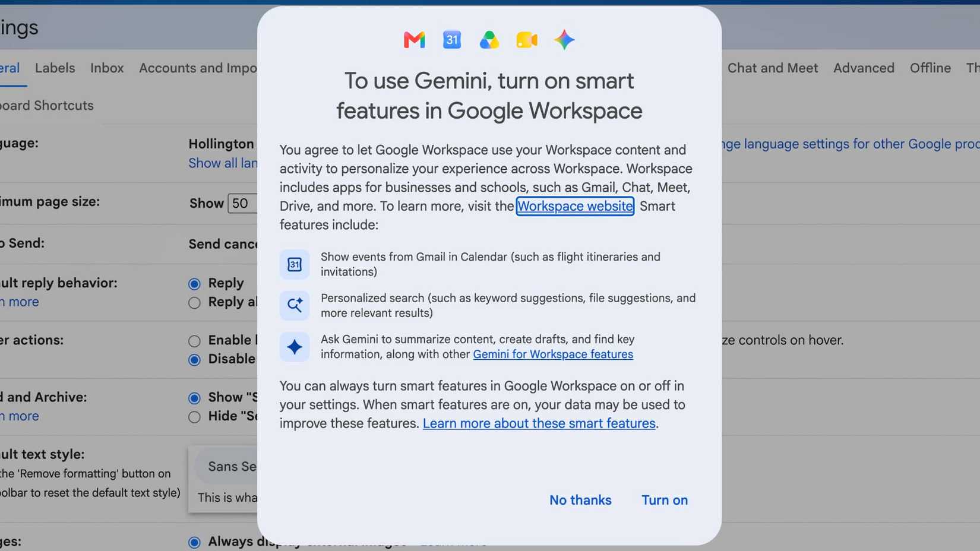Open the Advanced settings tab
The height and width of the screenshot is (551, 980).
tap(864, 68)
